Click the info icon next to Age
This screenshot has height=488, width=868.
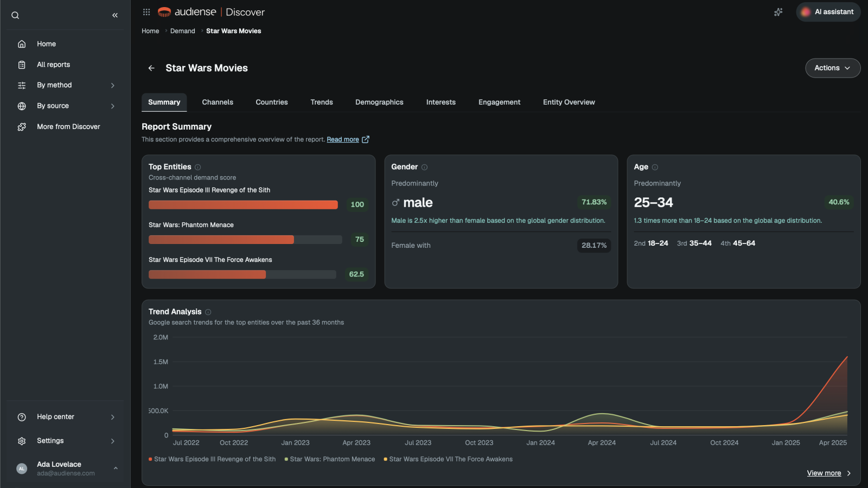tap(655, 167)
